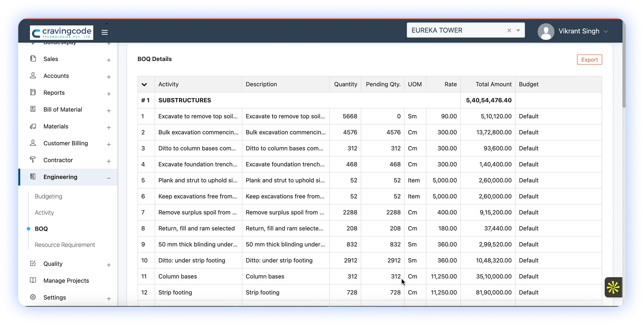Click the Contractor paint-roller icon

[x=33, y=160]
